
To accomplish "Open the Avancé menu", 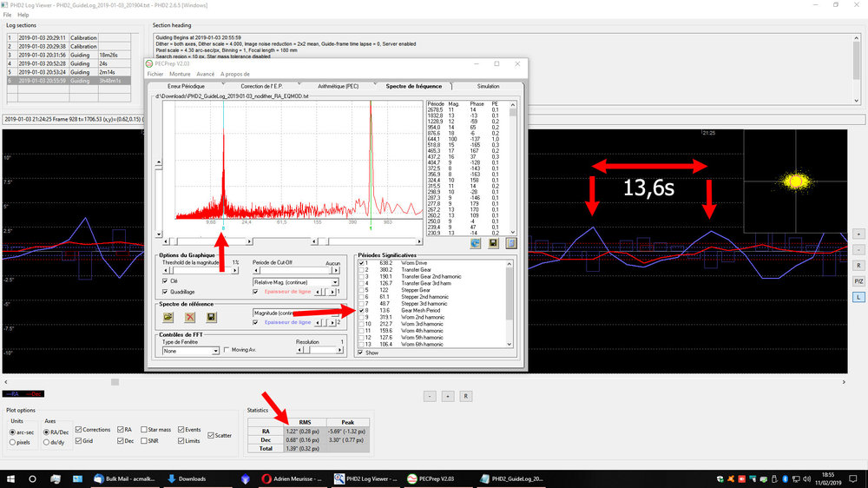I will pyautogui.click(x=205, y=74).
